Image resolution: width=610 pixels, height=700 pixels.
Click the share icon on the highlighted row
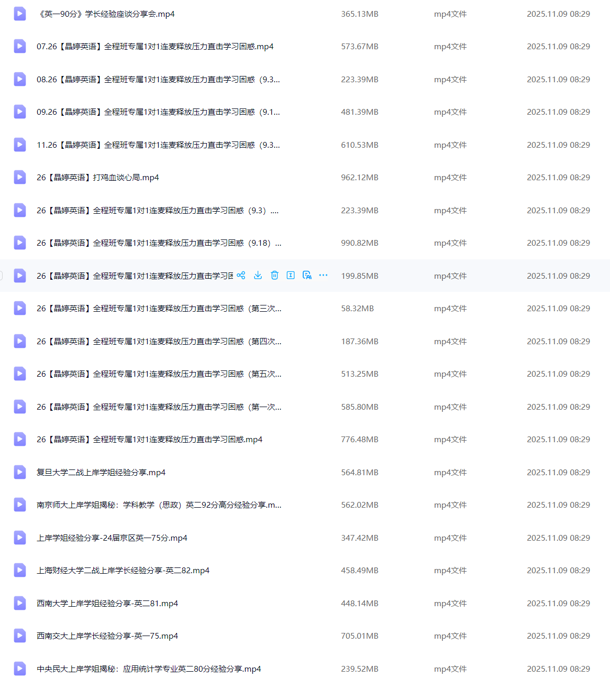pos(241,276)
